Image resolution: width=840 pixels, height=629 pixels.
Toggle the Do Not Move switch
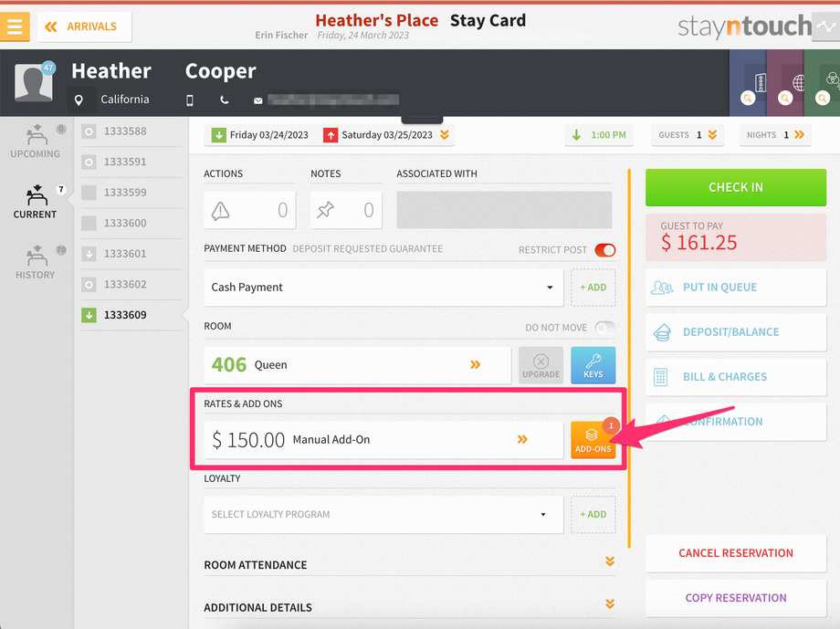click(x=605, y=328)
